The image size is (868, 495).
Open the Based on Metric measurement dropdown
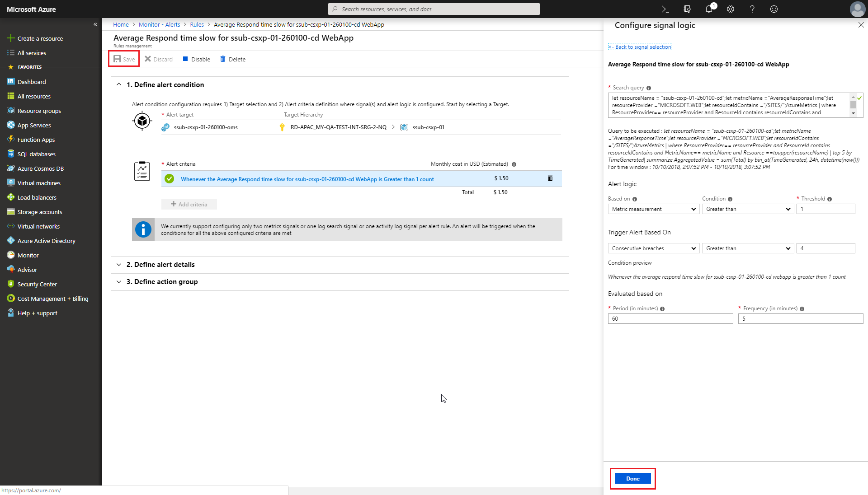coord(653,209)
